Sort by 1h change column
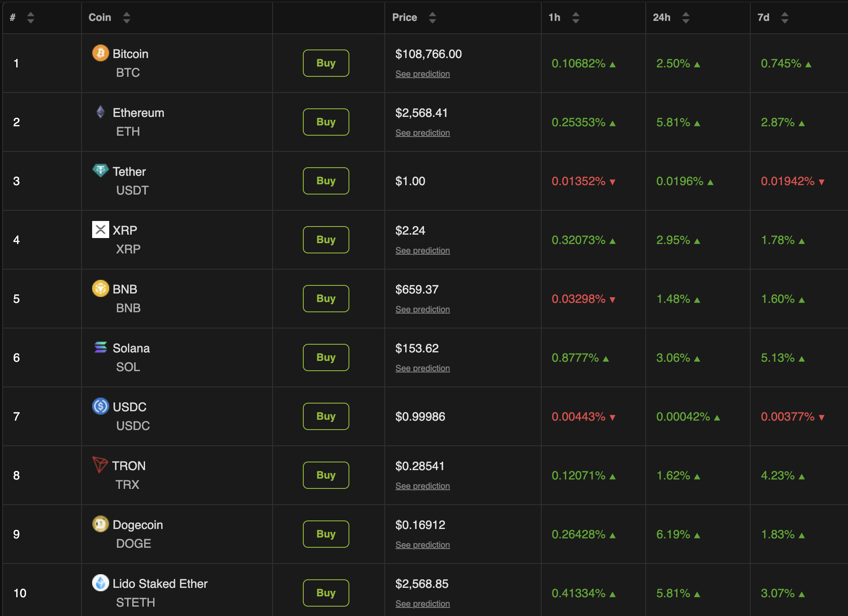This screenshot has width=848, height=616. point(575,17)
